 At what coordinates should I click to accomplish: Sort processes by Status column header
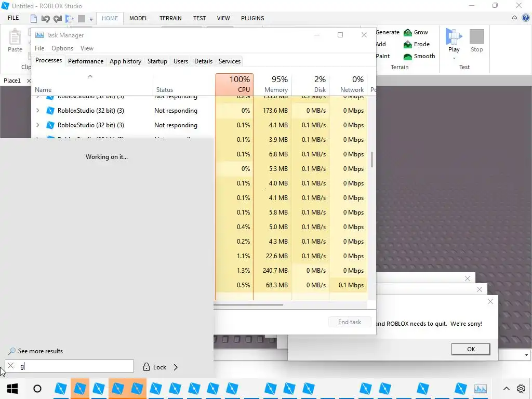[x=184, y=84]
